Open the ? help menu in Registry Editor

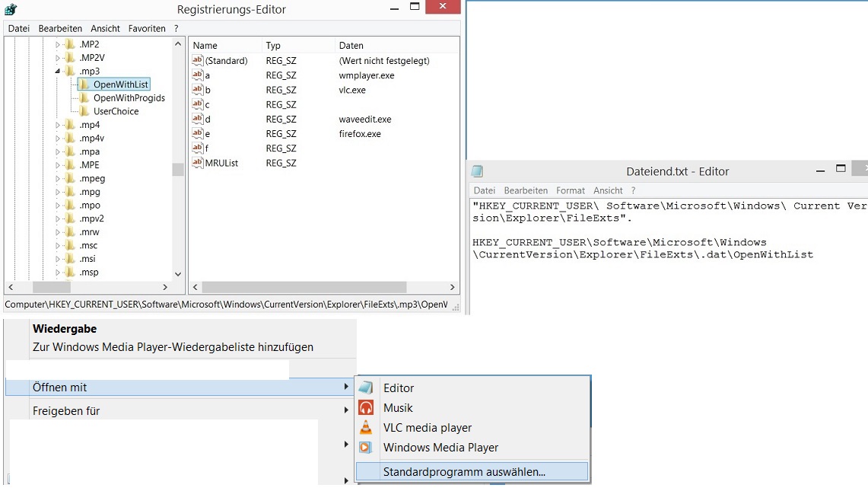tap(176, 28)
